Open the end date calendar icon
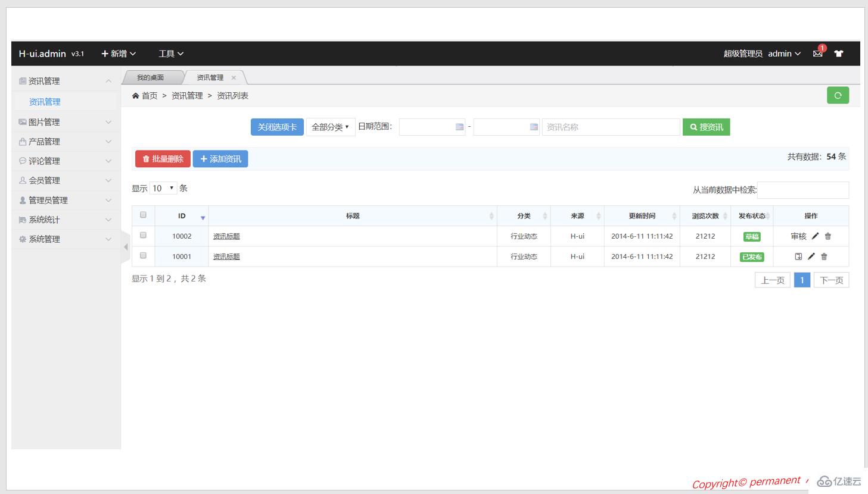This screenshot has height=494, width=868. click(x=534, y=127)
